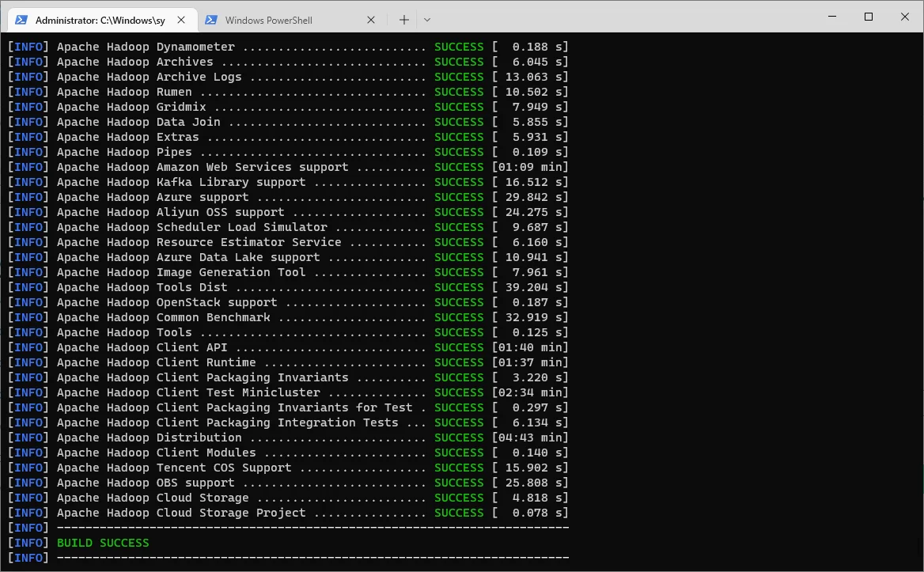Click the PowerShell icon on the second tab
This screenshot has width=924, height=572.
click(x=211, y=20)
